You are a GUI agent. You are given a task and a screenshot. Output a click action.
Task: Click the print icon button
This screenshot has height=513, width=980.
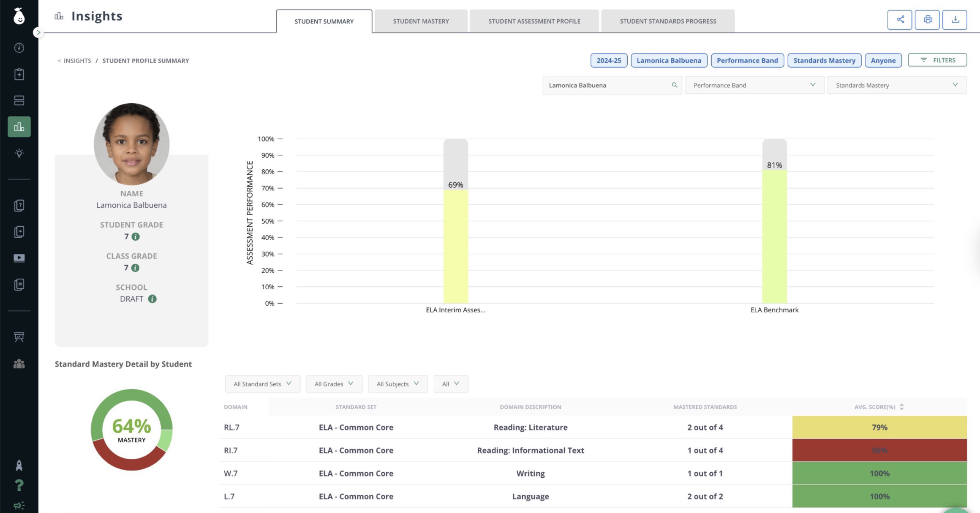coord(928,19)
